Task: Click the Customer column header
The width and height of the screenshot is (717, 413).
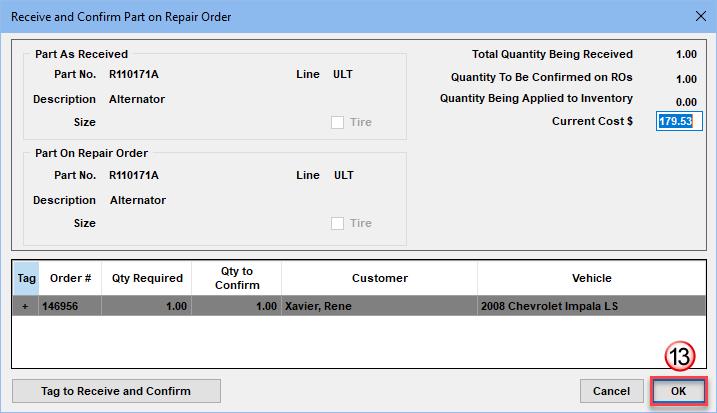Action: click(379, 278)
